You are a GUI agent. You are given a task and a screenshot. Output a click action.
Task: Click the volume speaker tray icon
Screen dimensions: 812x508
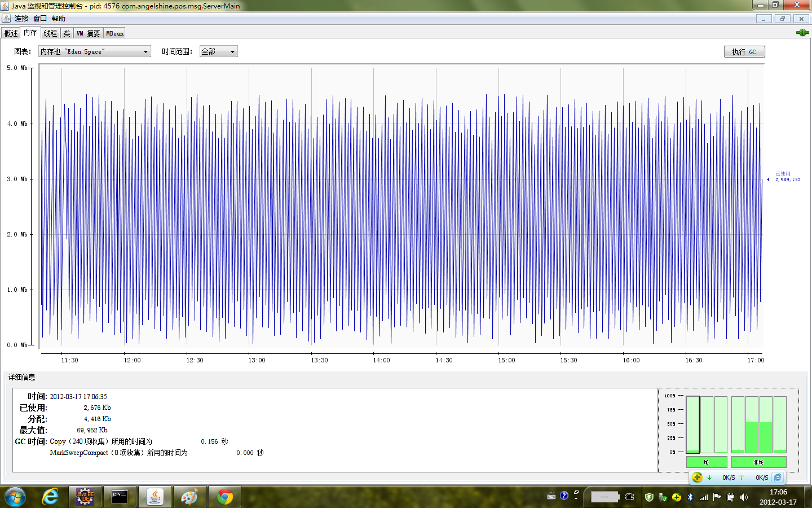point(744,497)
